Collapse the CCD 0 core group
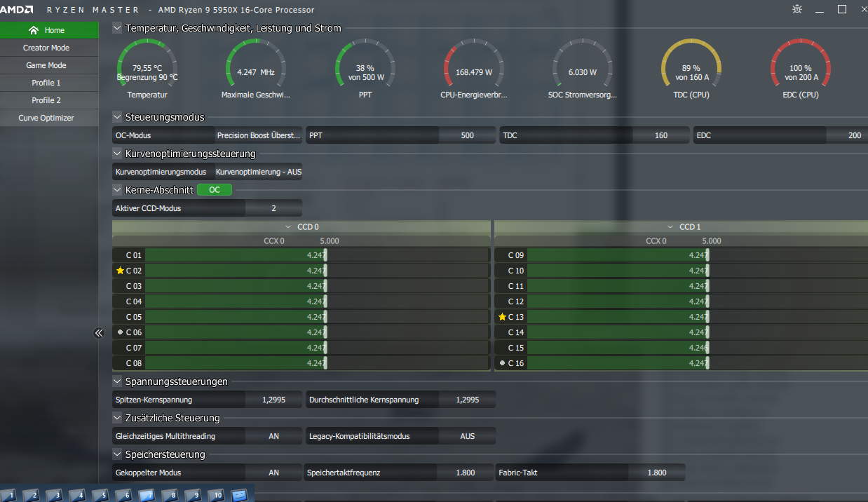Screen dimensions: 868x502 point(288,227)
